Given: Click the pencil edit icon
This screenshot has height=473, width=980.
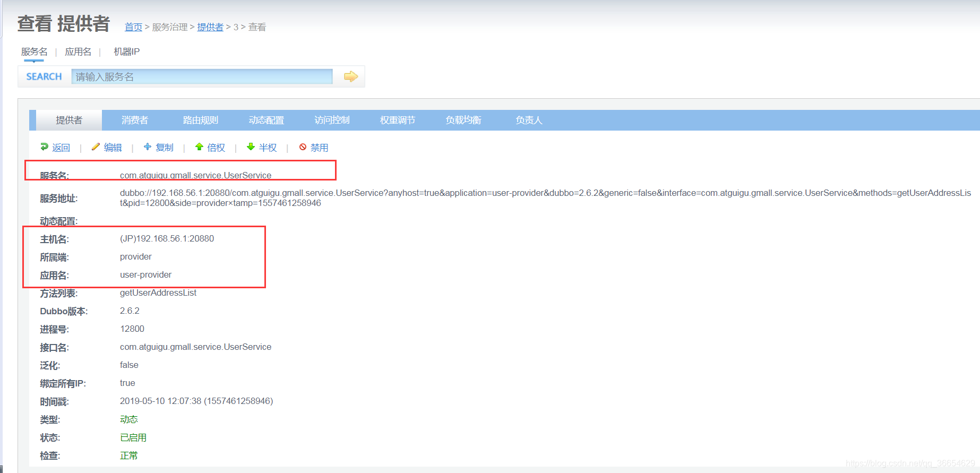Looking at the screenshot, I should point(96,147).
